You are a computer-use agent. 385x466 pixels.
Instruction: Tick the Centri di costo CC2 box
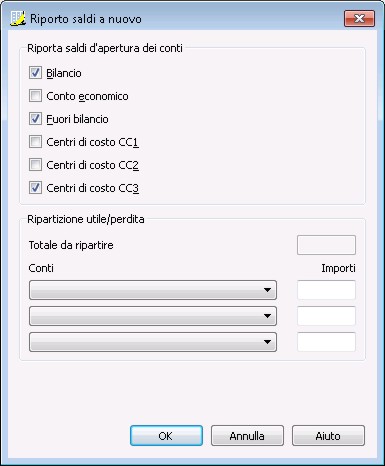[35, 165]
